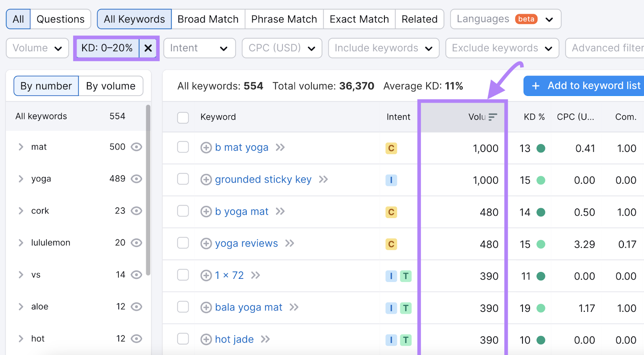644x355 pixels.
Task: Check the 'b yoga mat' row checkbox
Action: (x=183, y=211)
